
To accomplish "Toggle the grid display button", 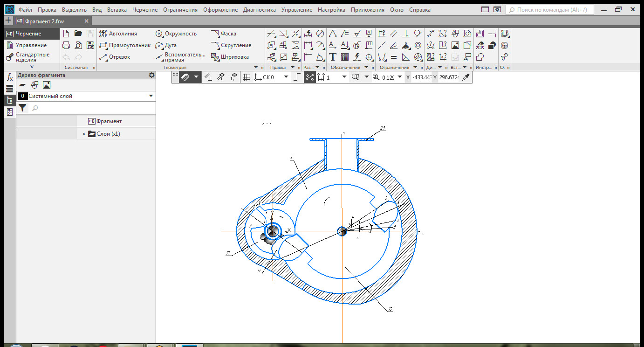I will (x=247, y=77).
